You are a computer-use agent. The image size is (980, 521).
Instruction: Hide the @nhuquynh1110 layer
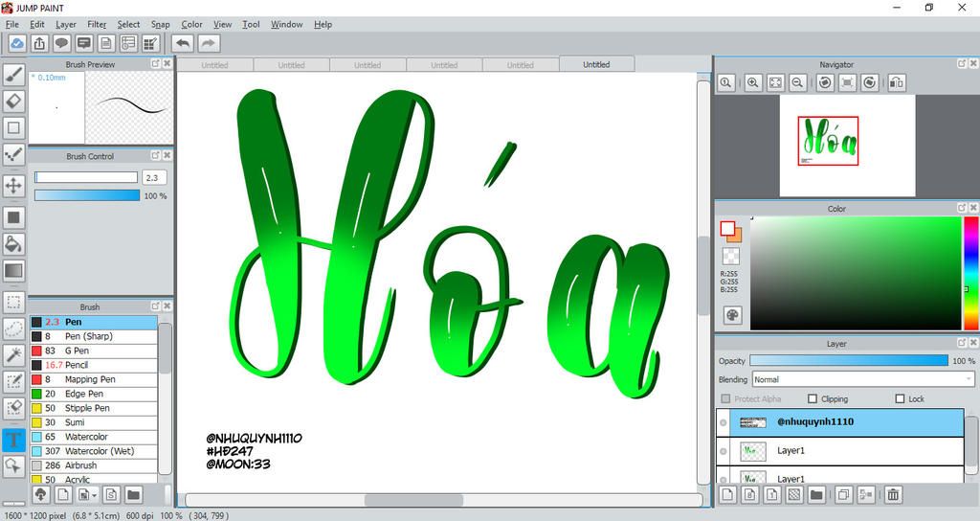(724, 422)
